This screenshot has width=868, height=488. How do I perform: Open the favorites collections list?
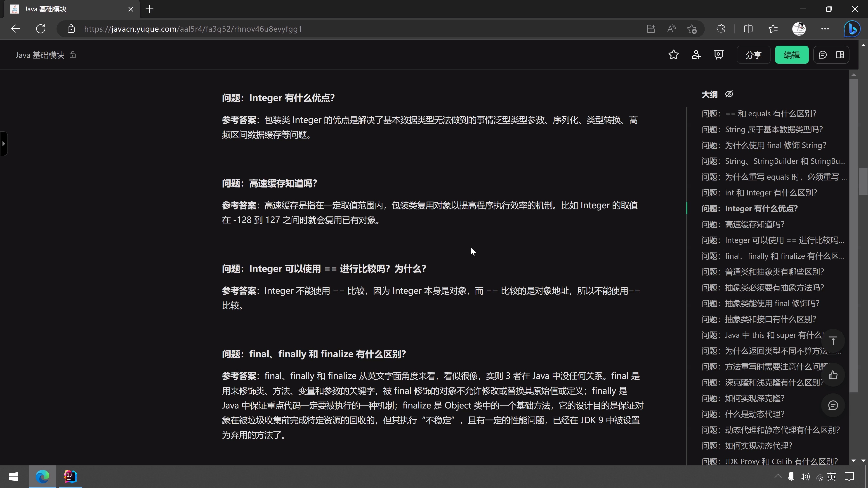(x=773, y=29)
